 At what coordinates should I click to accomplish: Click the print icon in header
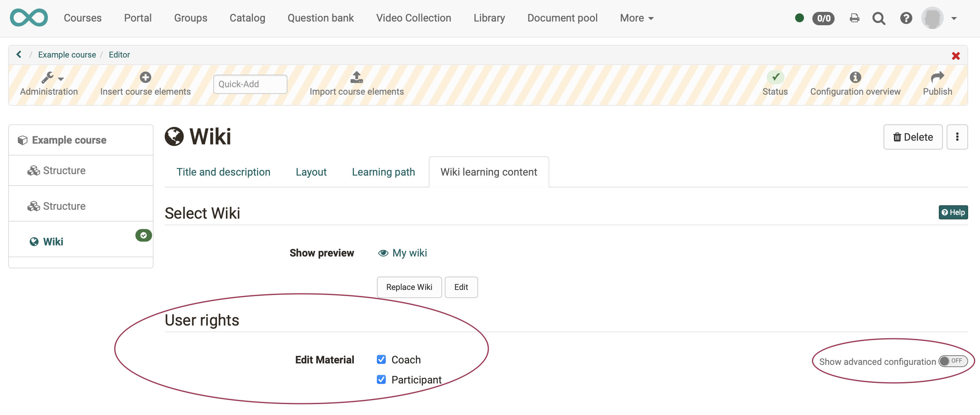854,18
